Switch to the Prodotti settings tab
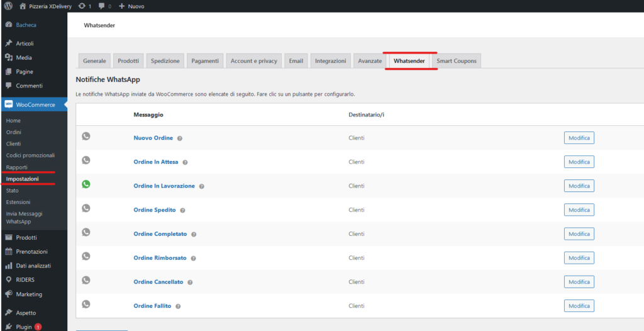 click(x=128, y=61)
